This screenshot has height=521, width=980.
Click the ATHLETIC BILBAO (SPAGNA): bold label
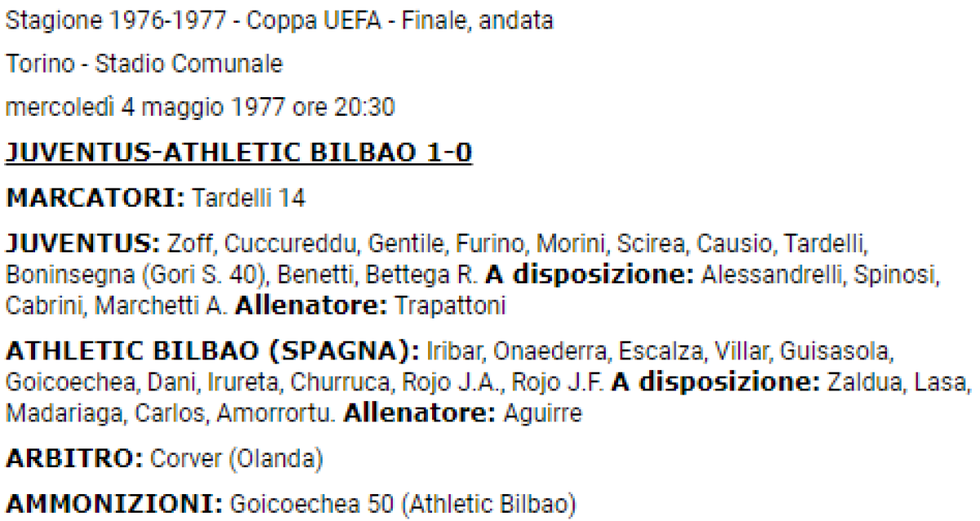point(212,352)
